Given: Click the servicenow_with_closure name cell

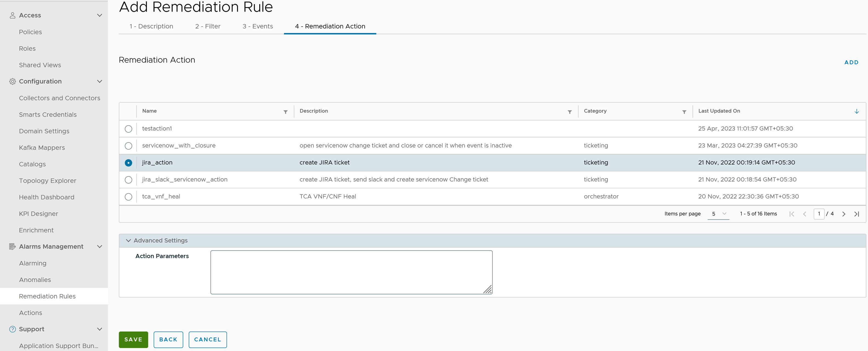Looking at the screenshot, I should [x=179, y=146].
